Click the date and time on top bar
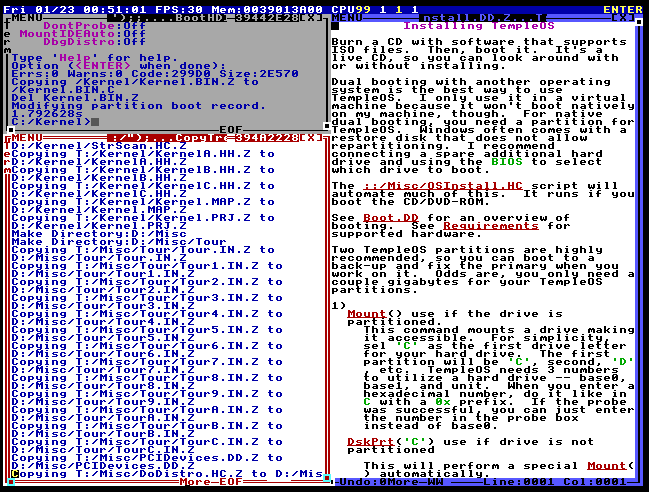Image resolution: width=649 pixels, height=492 pixels. pos(75,10)
